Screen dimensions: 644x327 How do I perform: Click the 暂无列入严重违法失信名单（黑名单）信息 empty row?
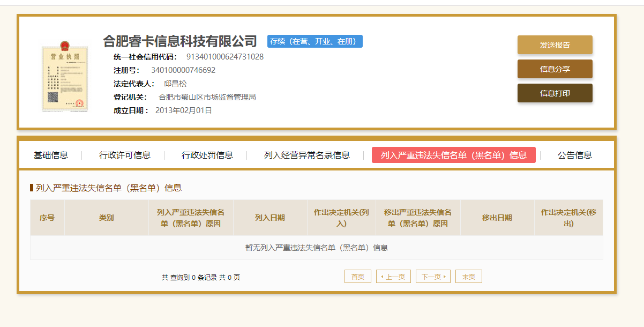317,248
